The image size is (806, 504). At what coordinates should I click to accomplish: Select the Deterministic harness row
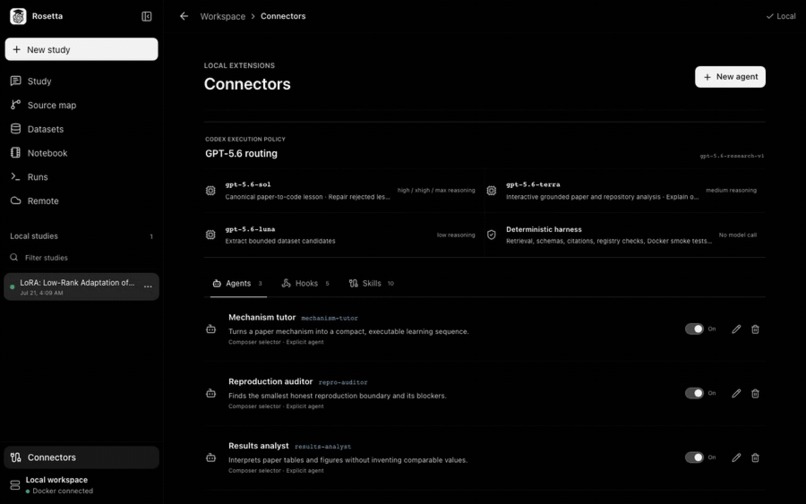pyautogui.click(x=625, y=235)
